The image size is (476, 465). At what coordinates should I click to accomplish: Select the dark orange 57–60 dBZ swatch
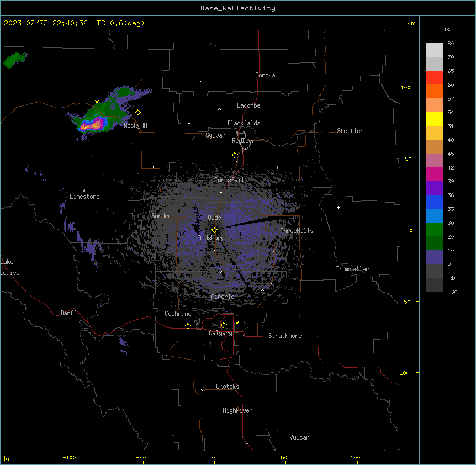point(434,91)
